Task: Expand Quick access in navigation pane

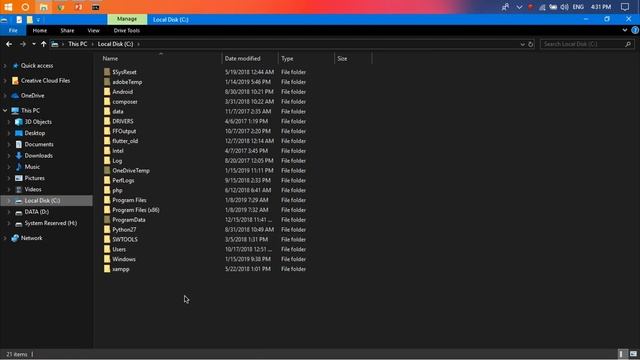Action: (x=5, y=66)
